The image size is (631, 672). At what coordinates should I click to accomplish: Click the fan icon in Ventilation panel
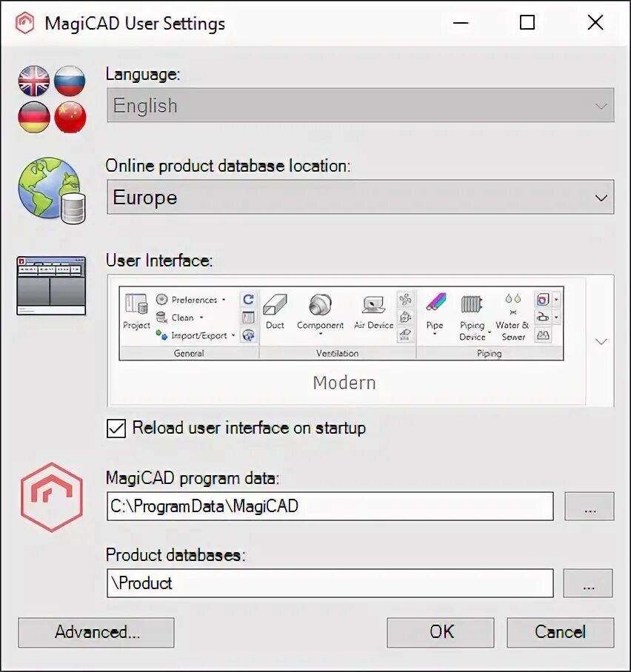(x=405, y=299)
